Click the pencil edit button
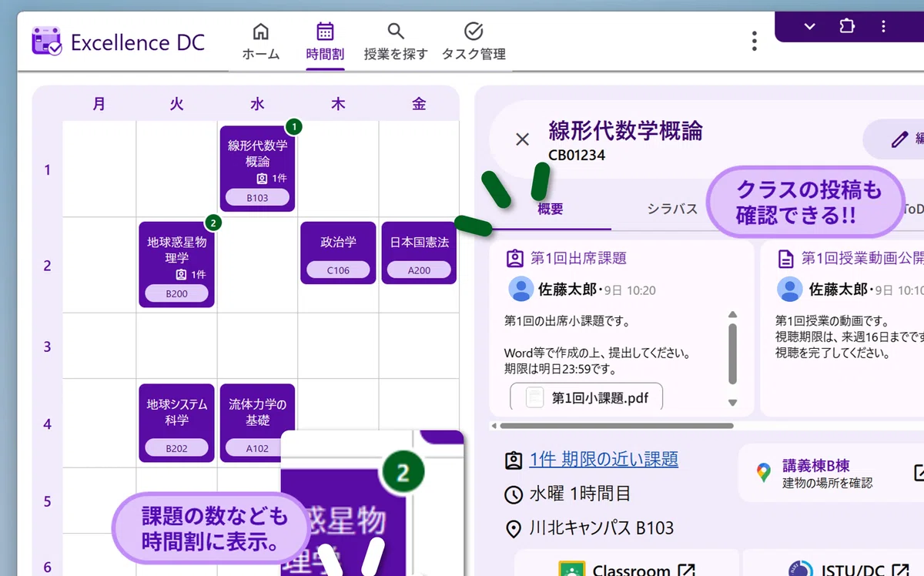 (x=899, y=139)
